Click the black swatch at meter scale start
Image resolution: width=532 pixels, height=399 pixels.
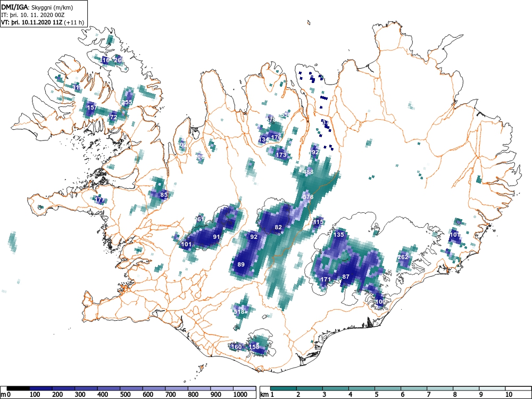[18, 388]
